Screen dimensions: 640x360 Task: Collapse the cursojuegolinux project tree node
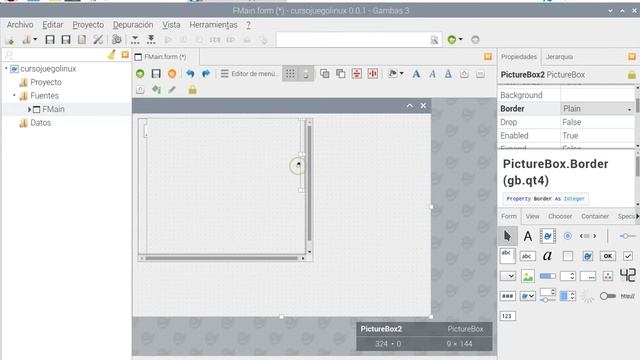pos(7,68)
